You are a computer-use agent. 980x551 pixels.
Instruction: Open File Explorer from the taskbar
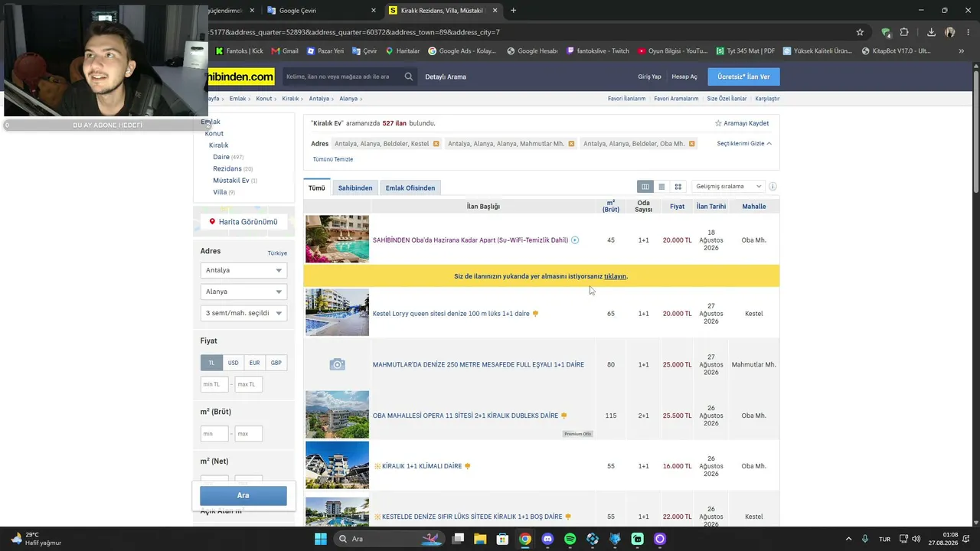[480, 539]
